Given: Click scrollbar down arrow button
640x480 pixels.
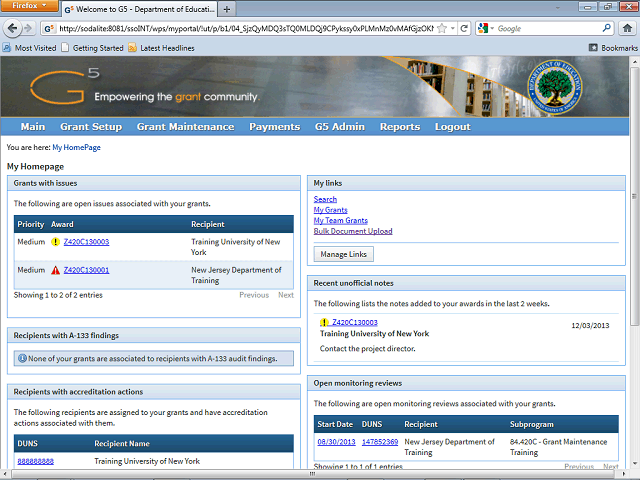Looking at the screenshot, I should 634,464.
